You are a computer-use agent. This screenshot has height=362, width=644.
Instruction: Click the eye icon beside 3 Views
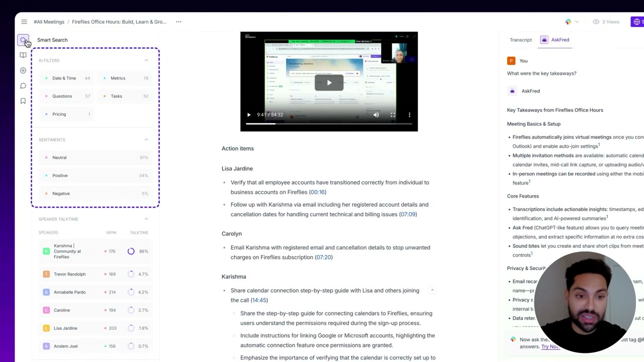596,22
